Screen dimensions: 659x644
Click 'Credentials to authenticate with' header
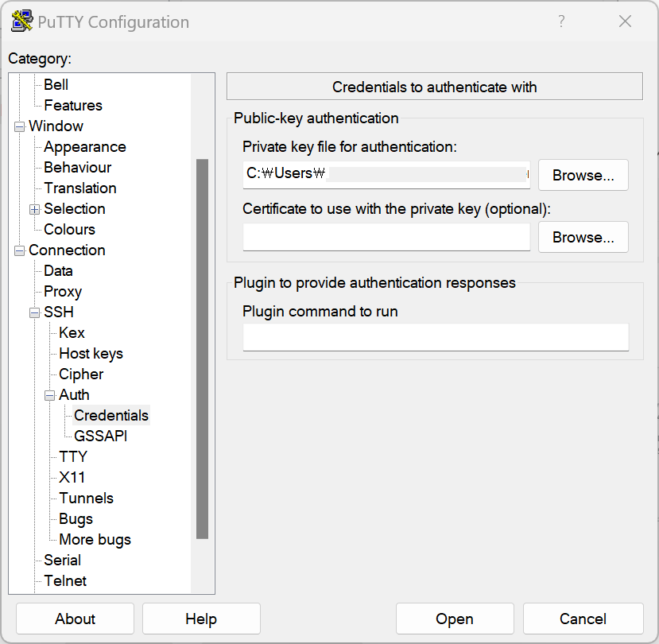[x=435, y=87]
